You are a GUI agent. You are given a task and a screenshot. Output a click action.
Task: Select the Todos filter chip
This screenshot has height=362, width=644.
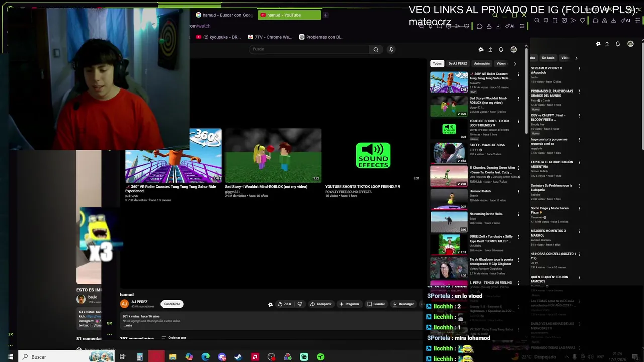click(x=437, y=64)
